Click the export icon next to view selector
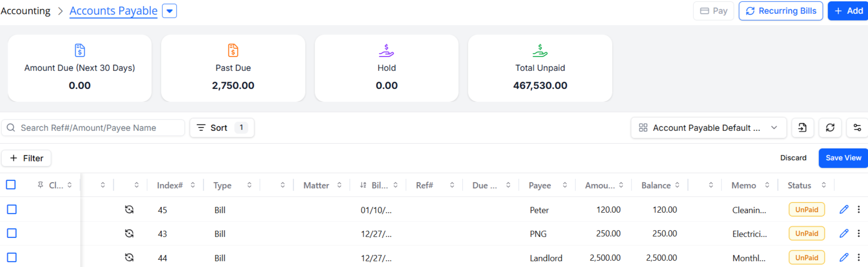The height and width of the screenshot is (267, 868). point(802,128)
